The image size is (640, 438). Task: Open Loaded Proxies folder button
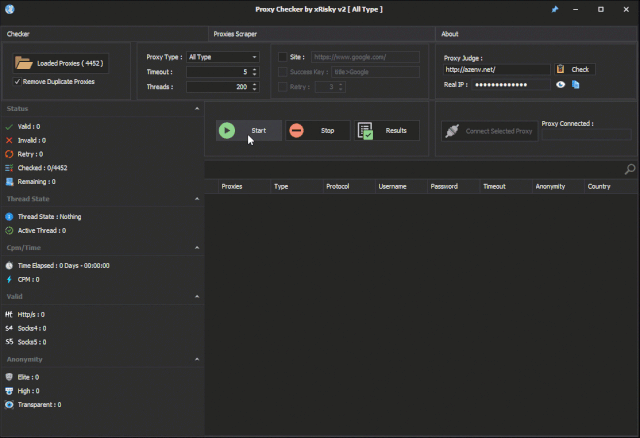60,63
